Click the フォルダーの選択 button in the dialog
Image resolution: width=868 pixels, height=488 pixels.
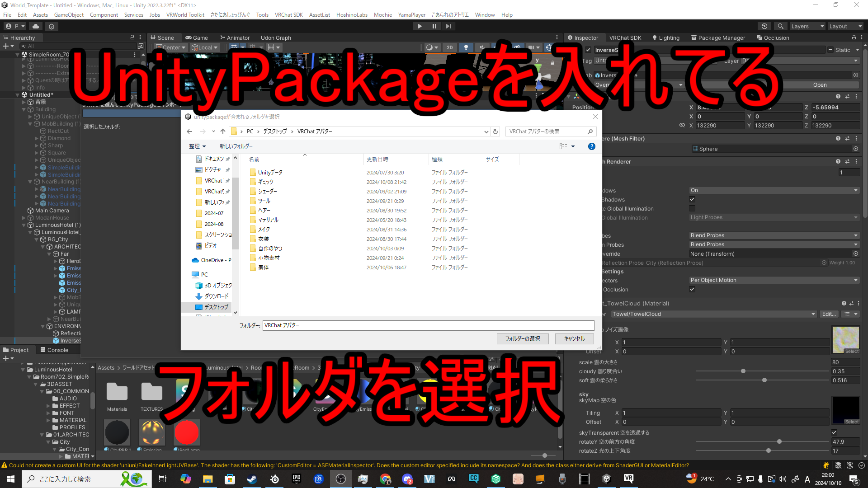pos(523,338)
